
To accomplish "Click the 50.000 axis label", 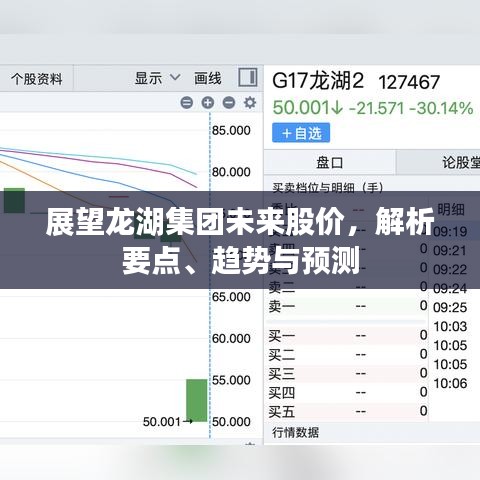I will pyautogui.click(x=231, y=422).
